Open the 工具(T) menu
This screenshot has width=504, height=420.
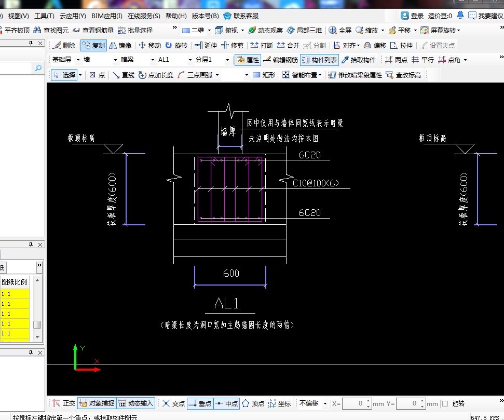point(44,16)
